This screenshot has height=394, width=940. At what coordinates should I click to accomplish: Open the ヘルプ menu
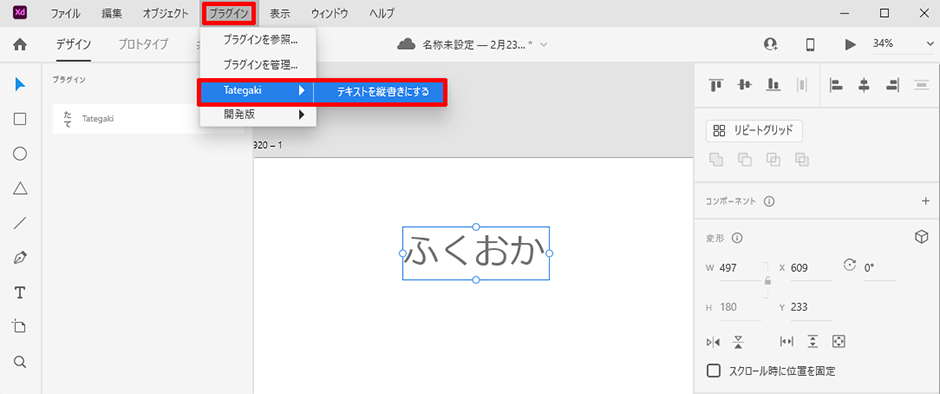382,13
